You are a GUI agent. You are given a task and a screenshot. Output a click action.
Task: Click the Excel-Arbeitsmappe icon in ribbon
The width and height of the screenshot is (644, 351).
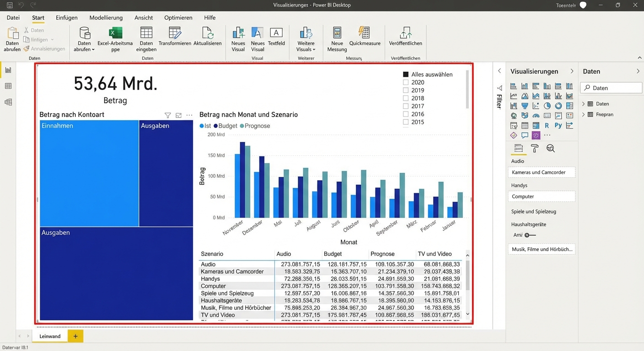115,33
